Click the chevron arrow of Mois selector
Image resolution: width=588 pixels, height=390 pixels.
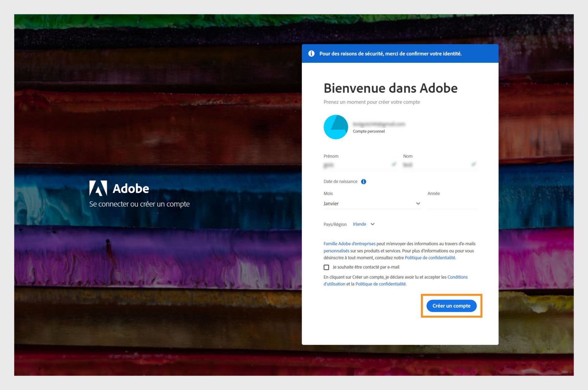(418, 204)
